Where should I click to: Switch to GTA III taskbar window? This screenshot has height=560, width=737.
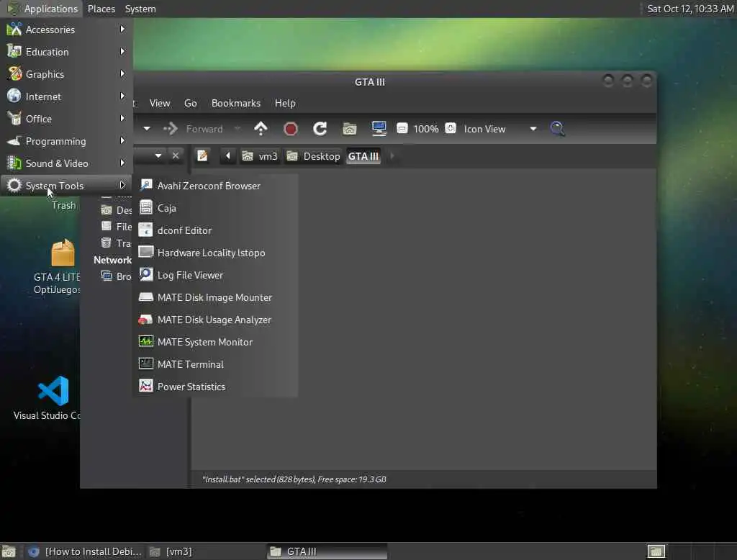[327, 551]
